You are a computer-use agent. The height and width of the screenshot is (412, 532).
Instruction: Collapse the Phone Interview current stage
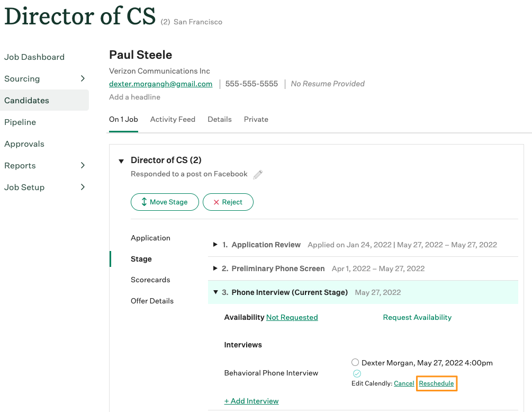(215, 292)
